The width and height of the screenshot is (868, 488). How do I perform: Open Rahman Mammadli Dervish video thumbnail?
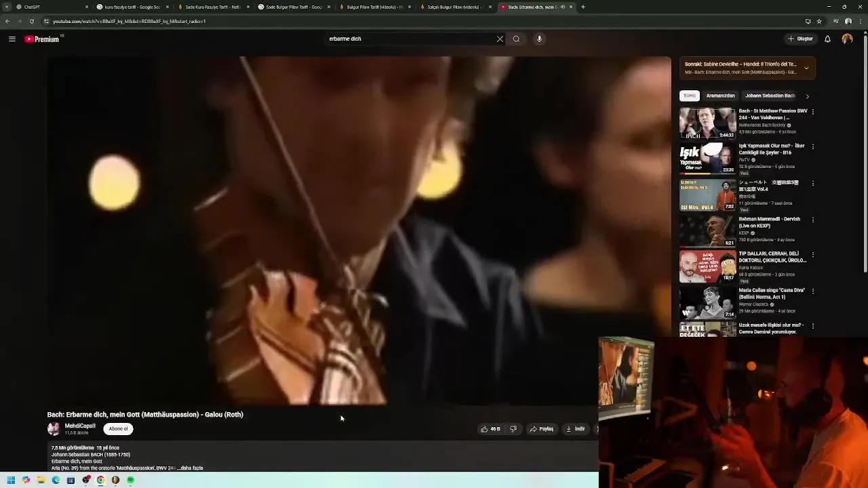click(707, 232)
